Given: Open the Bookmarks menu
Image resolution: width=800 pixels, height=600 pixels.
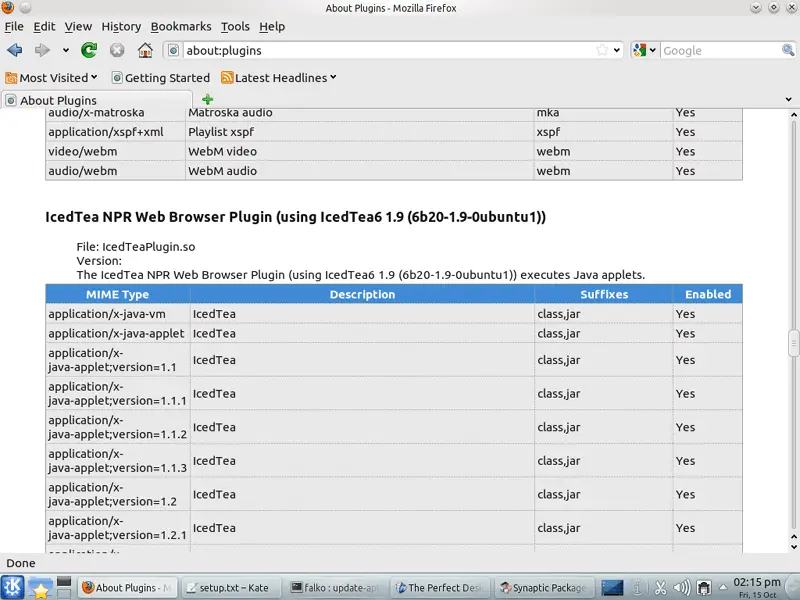Looking at the screenshot, I should coord(181,27).
